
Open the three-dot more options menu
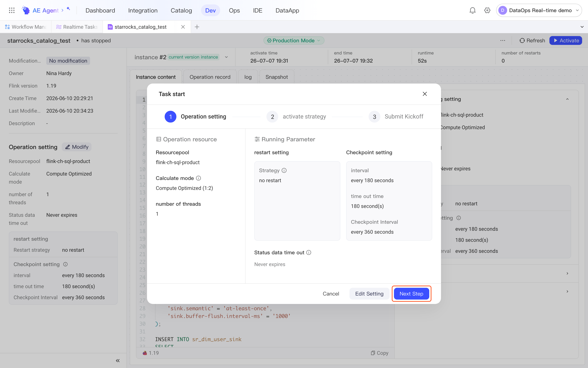point(503,41)
